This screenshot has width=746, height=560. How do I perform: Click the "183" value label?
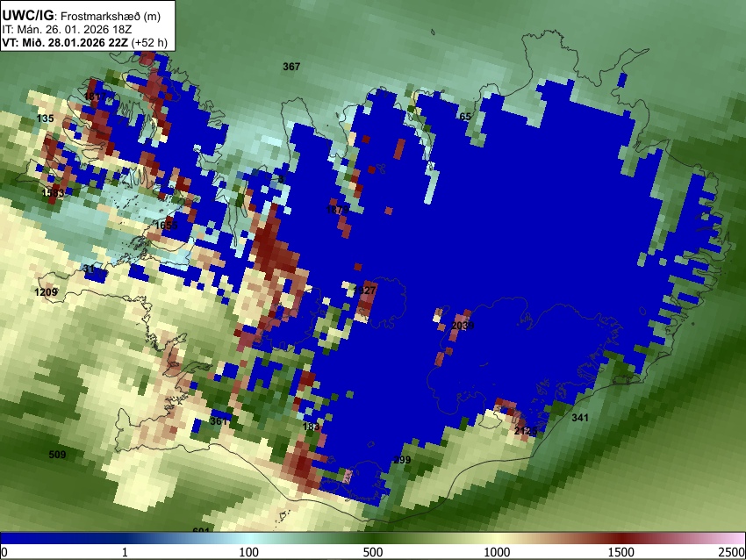click(x=312, y=427)
